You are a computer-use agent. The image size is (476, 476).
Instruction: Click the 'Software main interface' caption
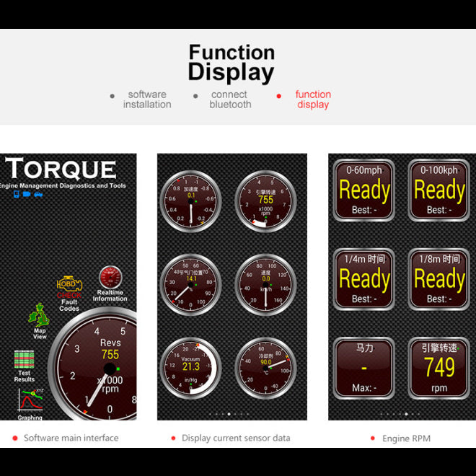pyautogui.click(x=71, y=438)
